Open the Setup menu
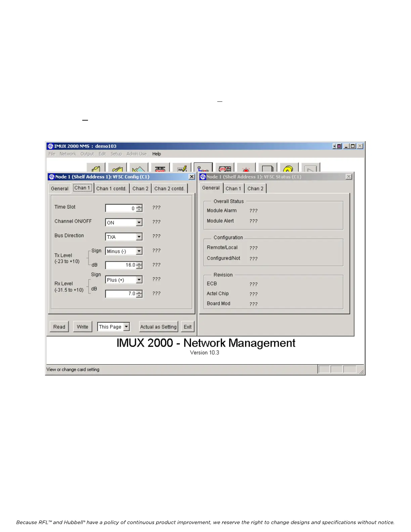The height and width of the screenshot is (532, 411). coord(116,154)
